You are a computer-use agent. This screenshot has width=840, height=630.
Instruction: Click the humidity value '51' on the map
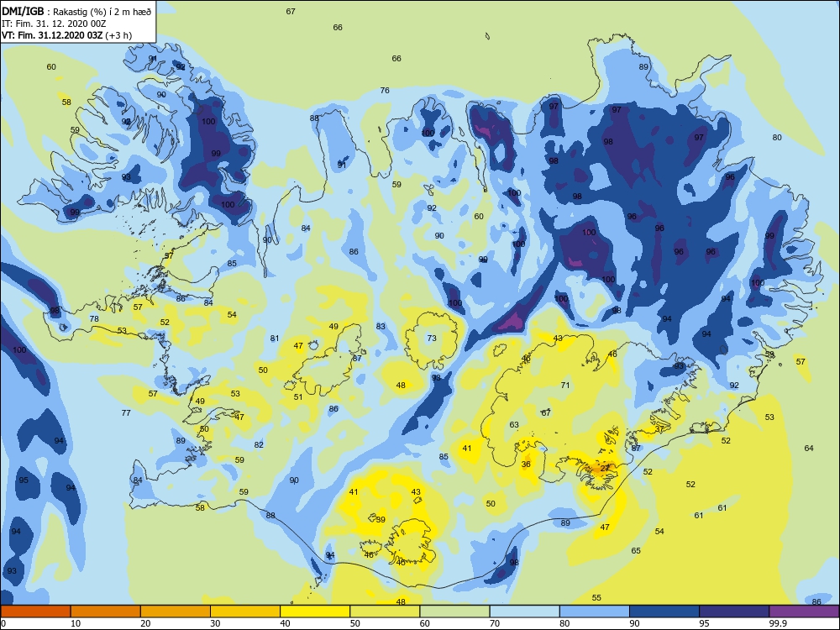point(298,397)
